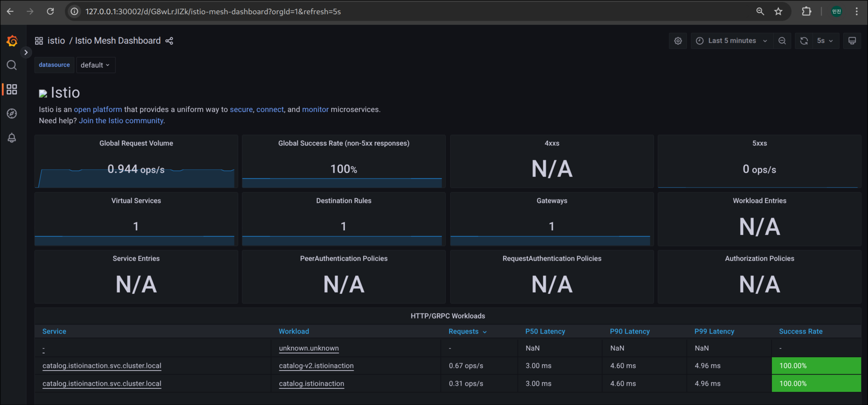This screenshot has width=868, height=405.
Task: Reload the page in the browser
Action: (x=50, y=12)
